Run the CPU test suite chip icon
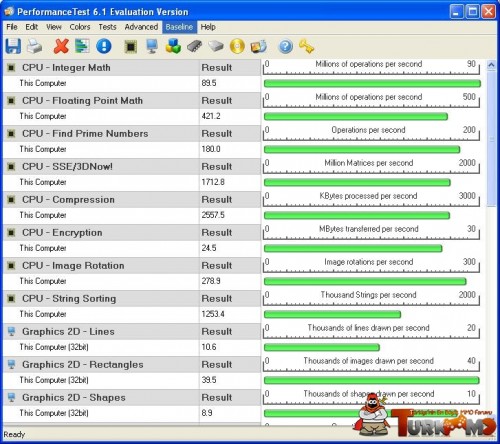Image resolution: width=500 pixels, height=444 pixels. (131, 46)
